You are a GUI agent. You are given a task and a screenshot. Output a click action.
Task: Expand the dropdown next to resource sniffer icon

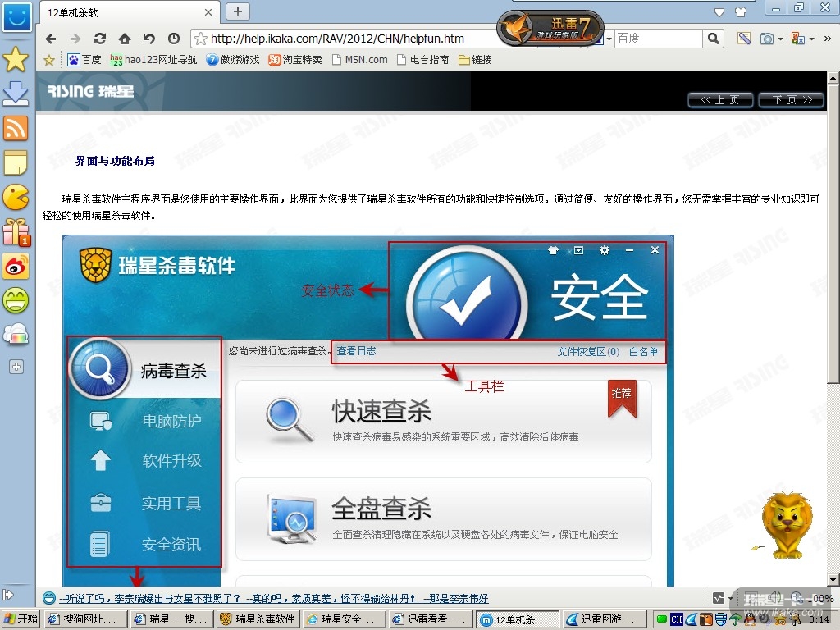click(730, 598)
